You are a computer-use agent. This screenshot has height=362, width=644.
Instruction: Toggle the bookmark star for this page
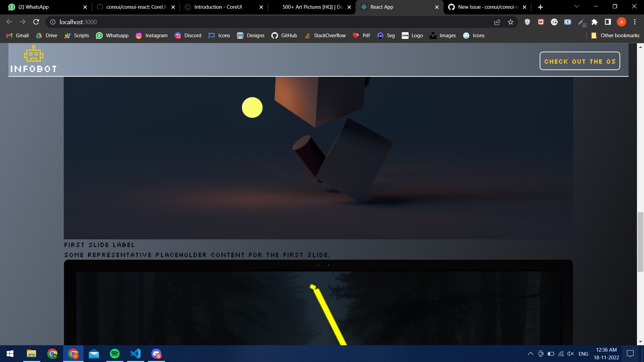pyautogui.click(x=511, y=22)
